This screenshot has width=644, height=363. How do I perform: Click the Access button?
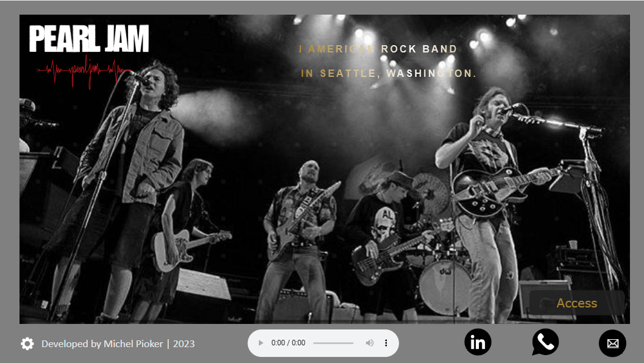click(576, 303)
